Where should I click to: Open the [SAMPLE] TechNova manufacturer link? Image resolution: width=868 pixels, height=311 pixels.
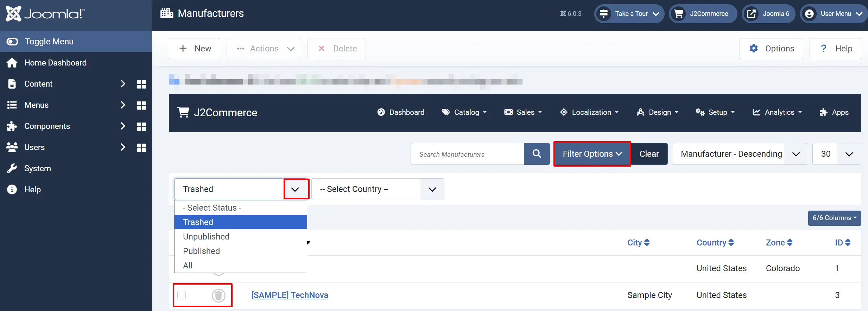(290, 295)
